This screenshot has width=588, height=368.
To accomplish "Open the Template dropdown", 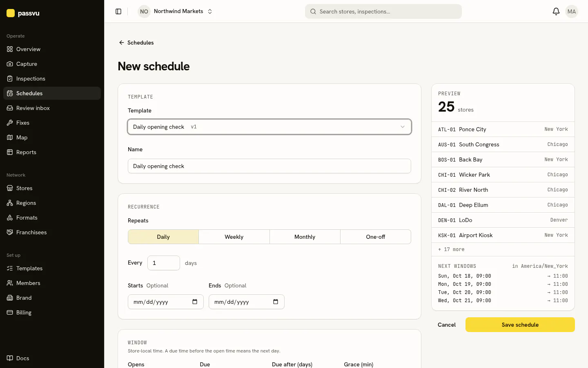I will coord(269,127).
